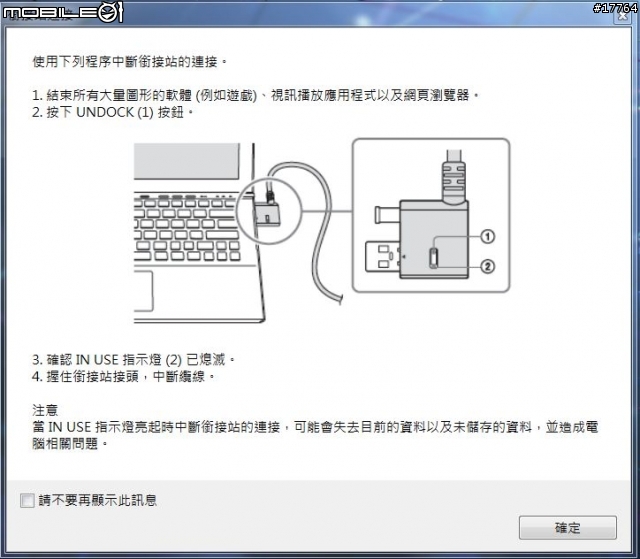Click the step 2 UNDOCK instruction text

[x=112, y=112]
